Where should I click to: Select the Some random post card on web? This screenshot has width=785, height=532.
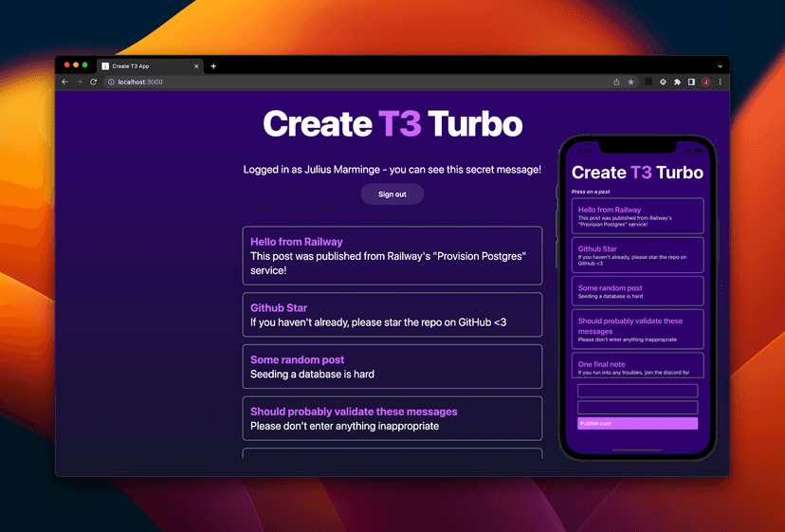tap(392, 366)
